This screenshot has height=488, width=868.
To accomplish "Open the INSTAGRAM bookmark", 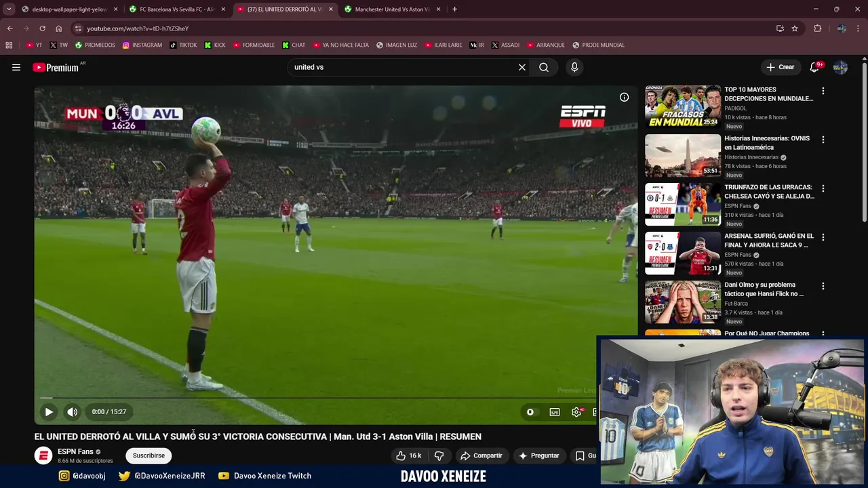I will [142, 45].
